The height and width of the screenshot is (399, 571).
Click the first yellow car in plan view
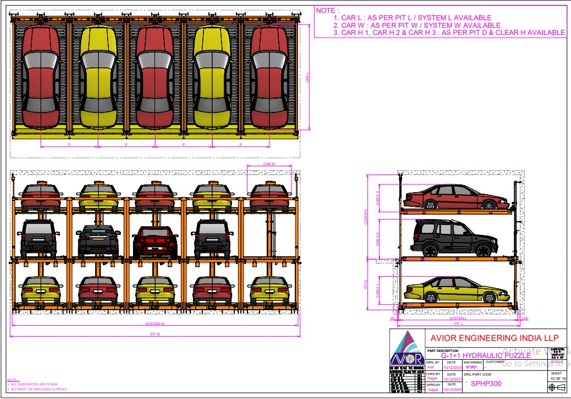[x=98, y=78]
